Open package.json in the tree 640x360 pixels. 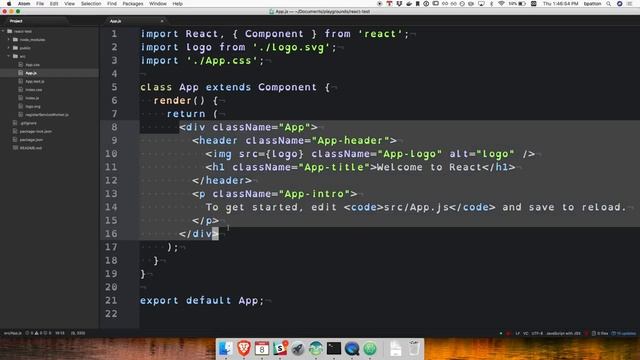[x=31, y=140]
